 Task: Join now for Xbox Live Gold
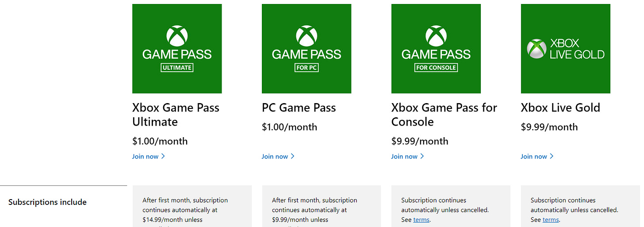pos(537,156)
